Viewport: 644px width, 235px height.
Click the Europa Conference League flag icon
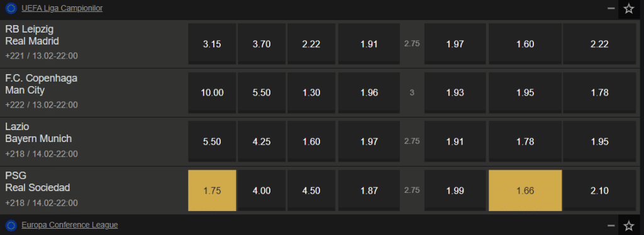tap(11, 225)
